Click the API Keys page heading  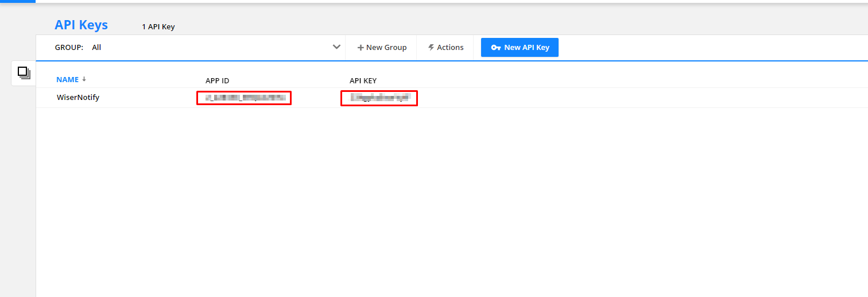pos(81,25)
